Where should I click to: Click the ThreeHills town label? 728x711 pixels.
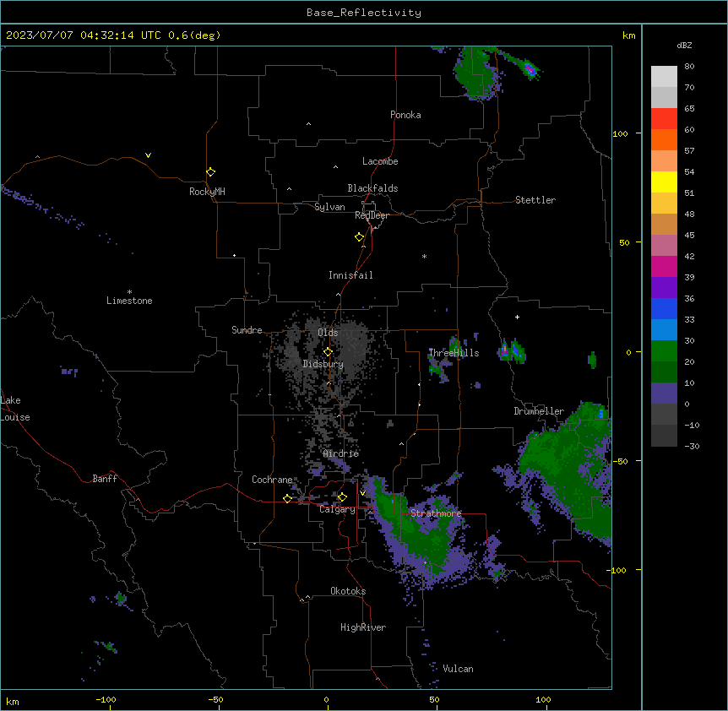pyautogui.click(x=454, y=353)
